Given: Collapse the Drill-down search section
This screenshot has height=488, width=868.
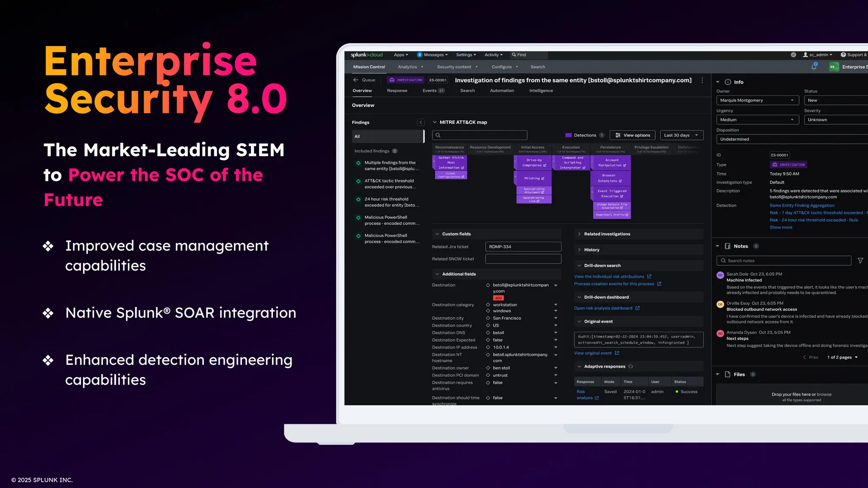Looking at the screenshot, I should click(x=579, y=266).
